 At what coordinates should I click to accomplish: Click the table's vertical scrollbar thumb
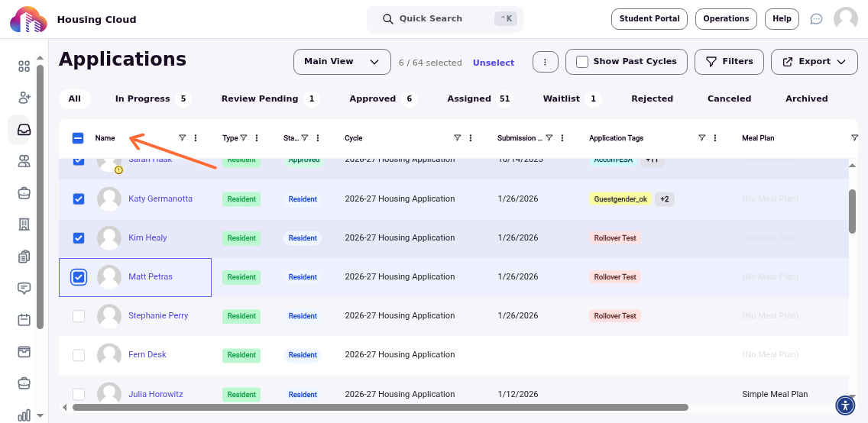click(852, 211)
